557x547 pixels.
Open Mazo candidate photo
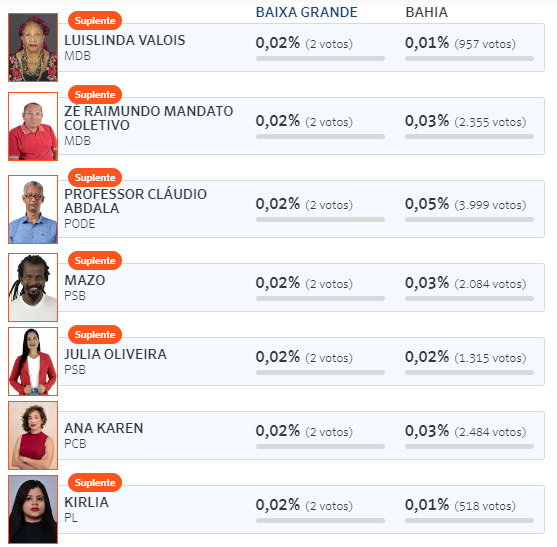(33, 287)
